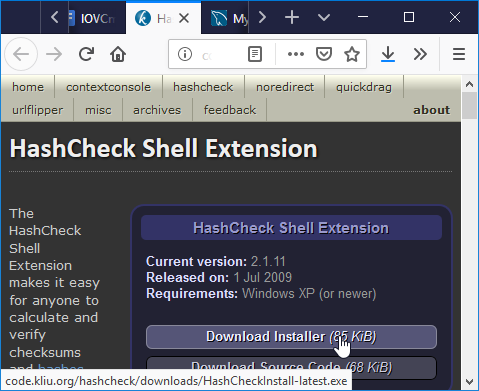
Task: Click Requirements Windows XP text
Action: [x=261, y=294]
